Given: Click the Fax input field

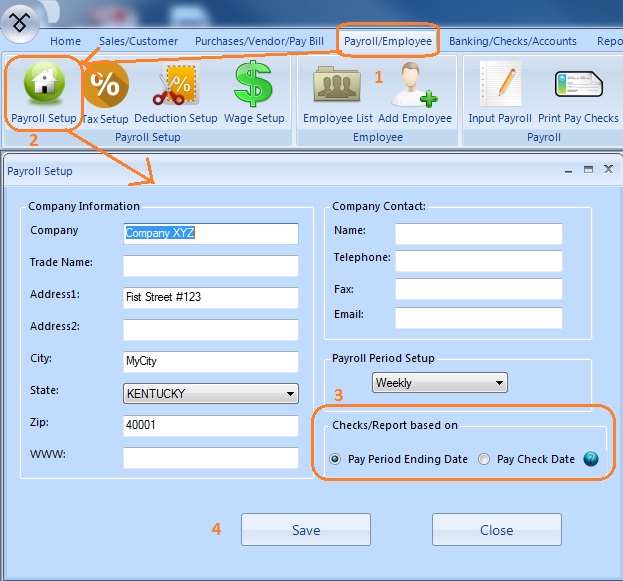Looking at the screenshot, I should pyautogui.click(x=479, y=289).
